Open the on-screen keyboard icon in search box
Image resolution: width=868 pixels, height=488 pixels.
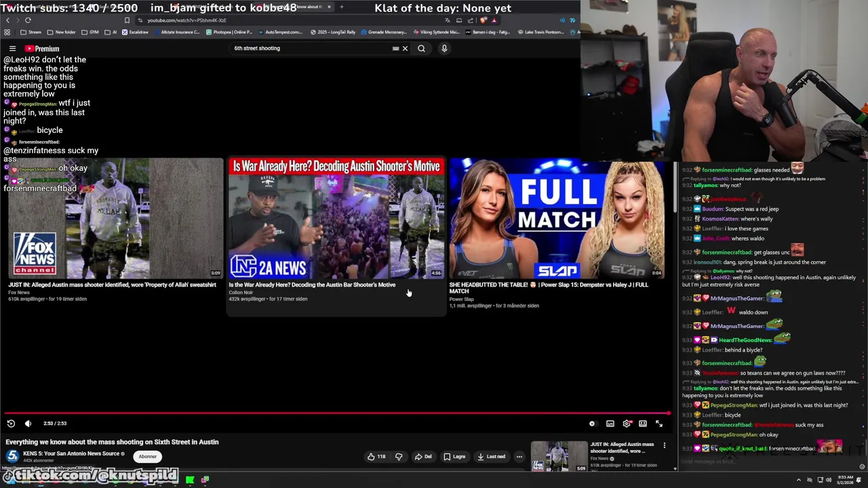pos(395,48)
